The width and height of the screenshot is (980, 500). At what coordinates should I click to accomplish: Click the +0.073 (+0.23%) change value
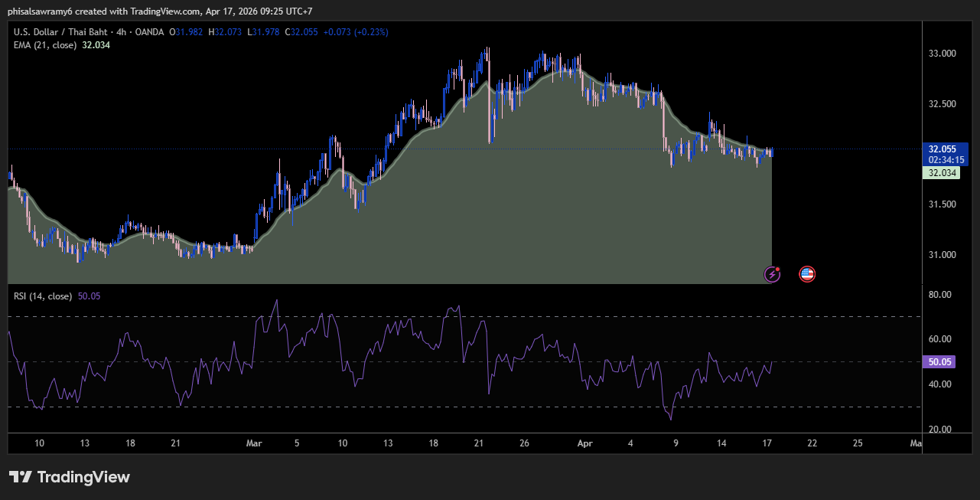[x=356, y=32]
